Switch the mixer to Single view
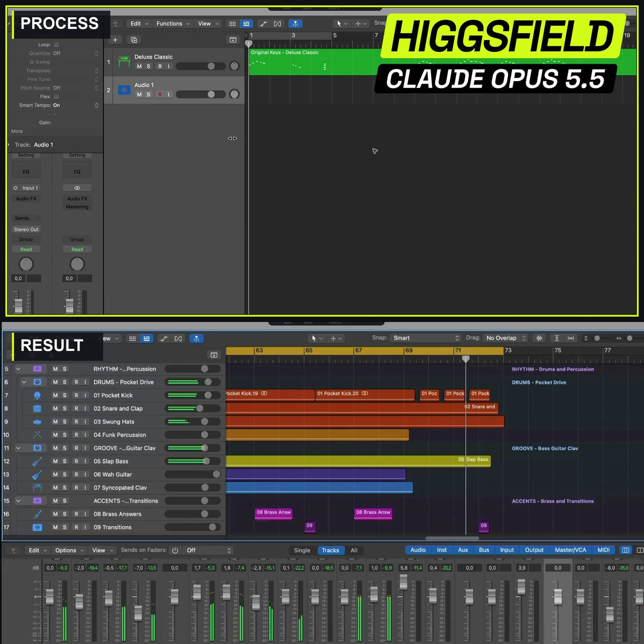The width and height of the screenshot is (644, 644). [x=302, y=550]
